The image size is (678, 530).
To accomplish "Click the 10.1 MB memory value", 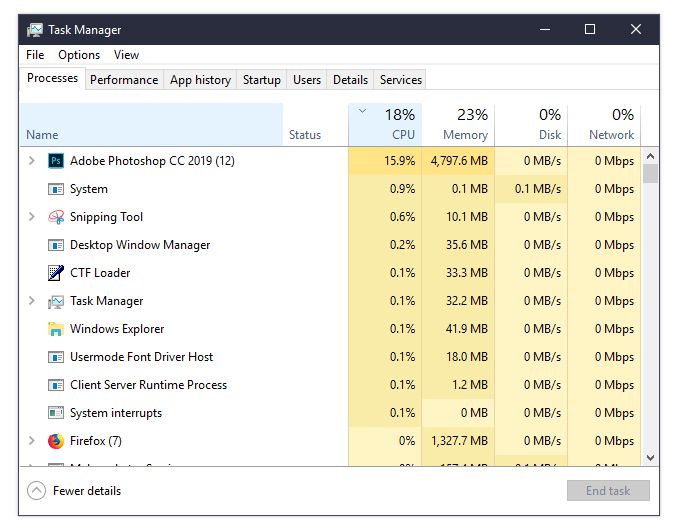I will click(x=467, y=217).
